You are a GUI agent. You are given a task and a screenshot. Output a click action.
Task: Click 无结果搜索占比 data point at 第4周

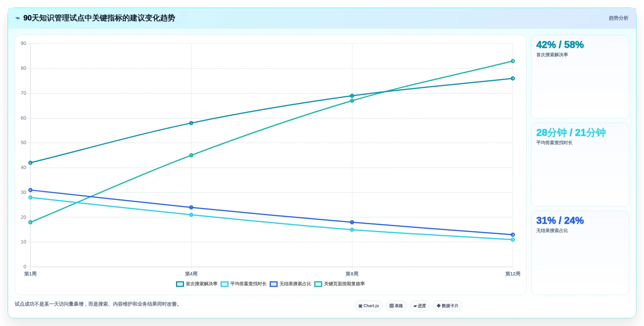tap(191, 208)
